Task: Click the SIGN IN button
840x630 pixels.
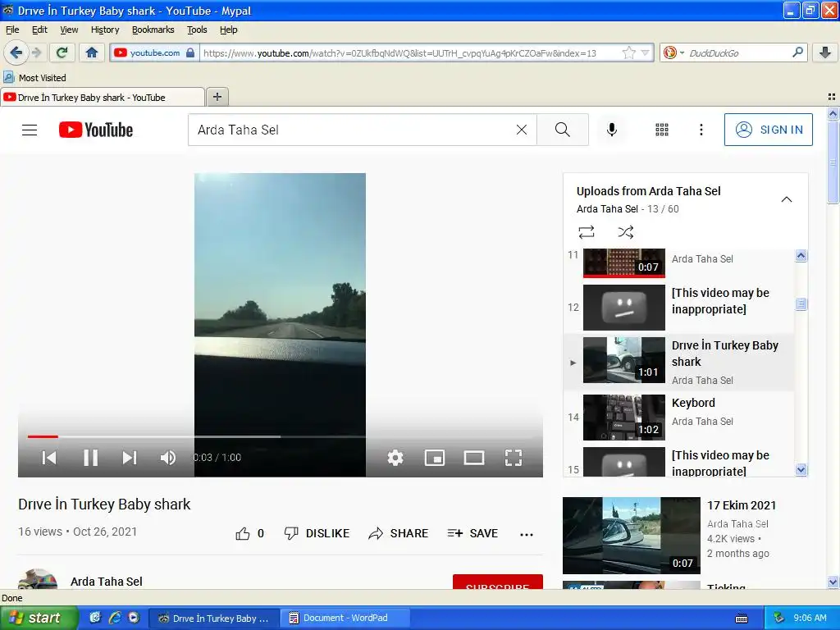Action: point(768,130)
